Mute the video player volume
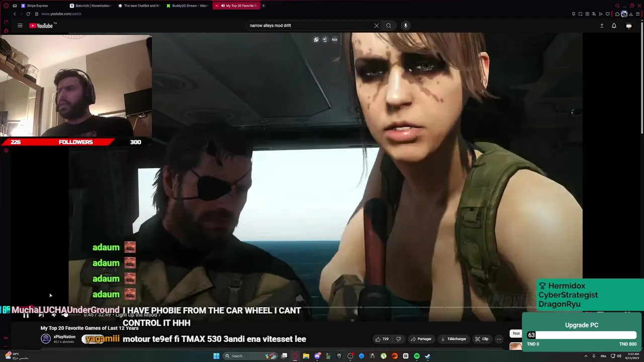The height and width of the screenshot is (362, 644). click(54, 315)
